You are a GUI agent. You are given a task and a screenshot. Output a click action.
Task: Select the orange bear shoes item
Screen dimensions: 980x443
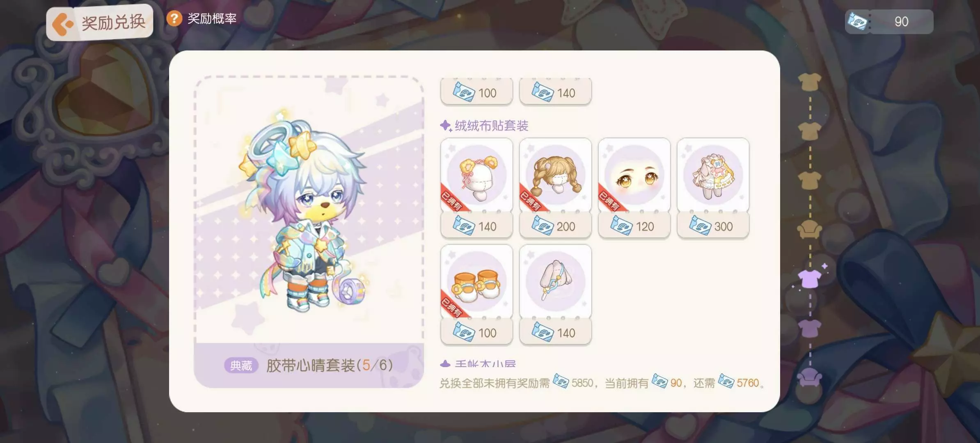(476, 282)
